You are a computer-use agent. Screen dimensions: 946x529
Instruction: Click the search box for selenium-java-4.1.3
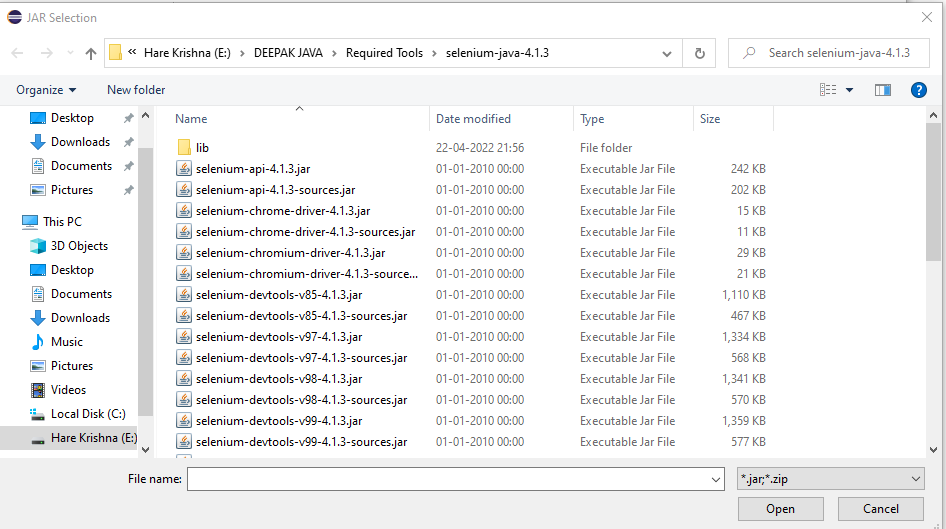(x=830, y=53)
